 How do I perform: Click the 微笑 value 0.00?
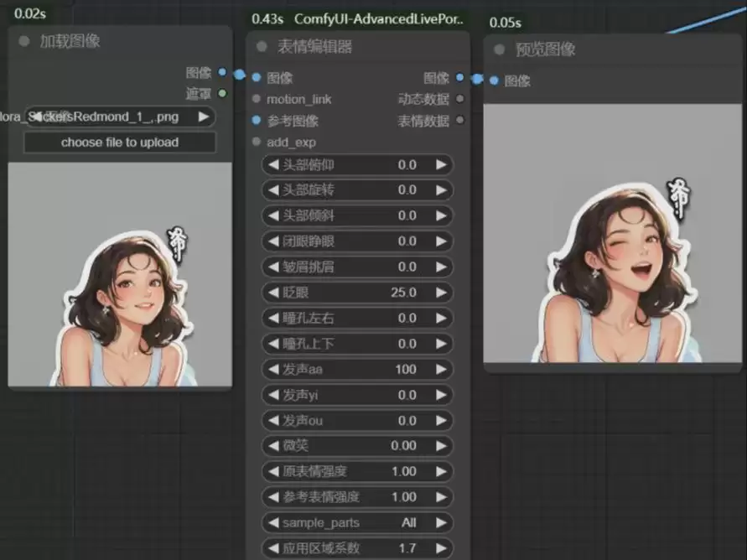click(x=403, y=446)
